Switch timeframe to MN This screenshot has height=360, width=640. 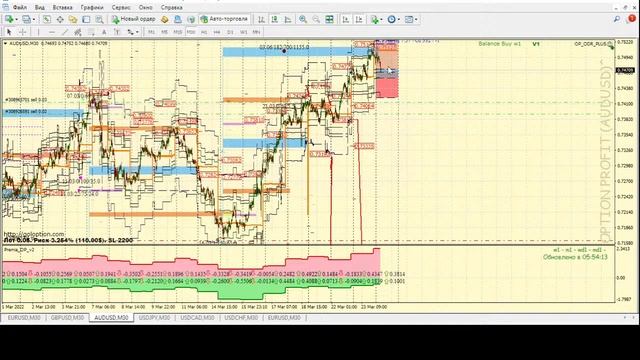pyautogui.click(x=256, y=32)
